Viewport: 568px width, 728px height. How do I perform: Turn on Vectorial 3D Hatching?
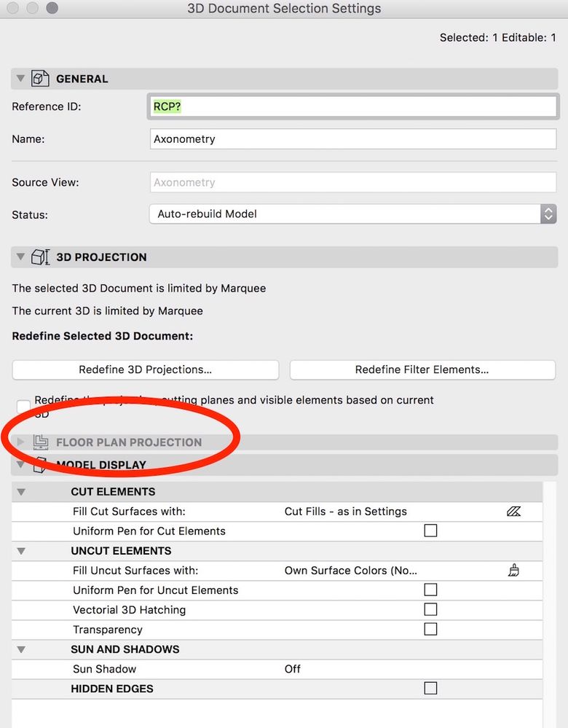[x=430, y=609]
